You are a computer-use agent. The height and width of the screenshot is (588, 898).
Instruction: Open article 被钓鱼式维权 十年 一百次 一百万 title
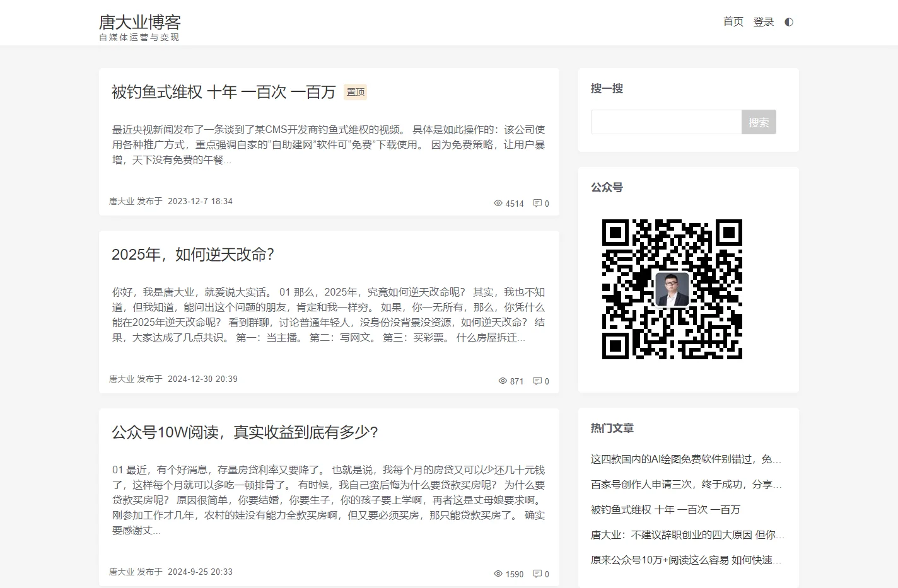click(224, 92)
